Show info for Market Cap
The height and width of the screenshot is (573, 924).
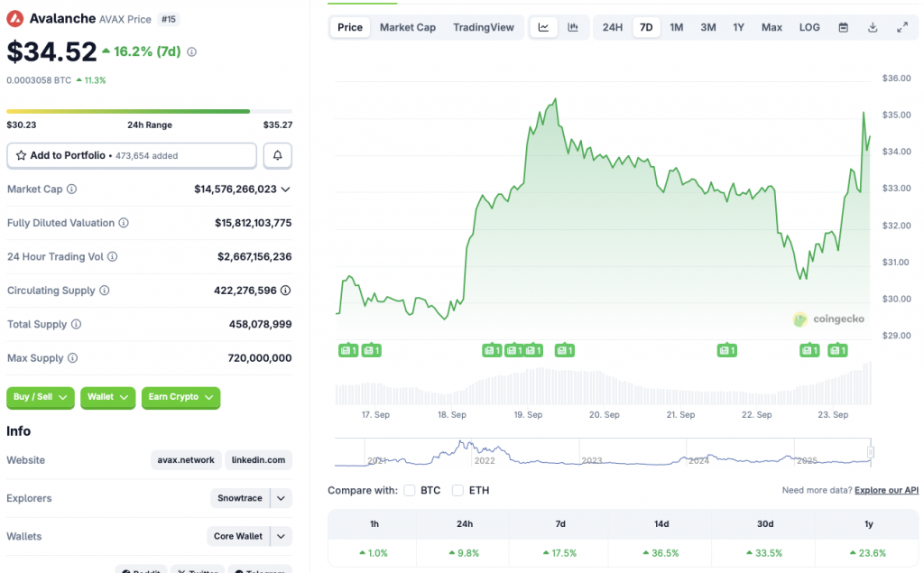pyautogui.click(x=71, y=189)
